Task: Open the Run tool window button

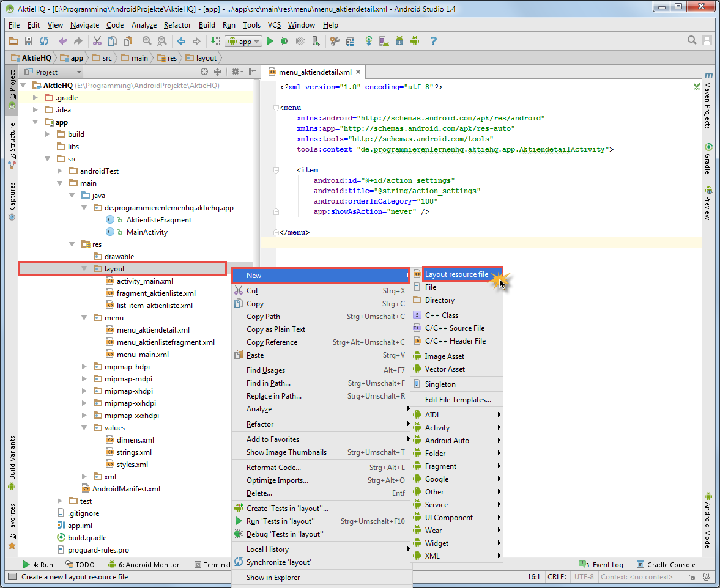Action: (38, 565)
